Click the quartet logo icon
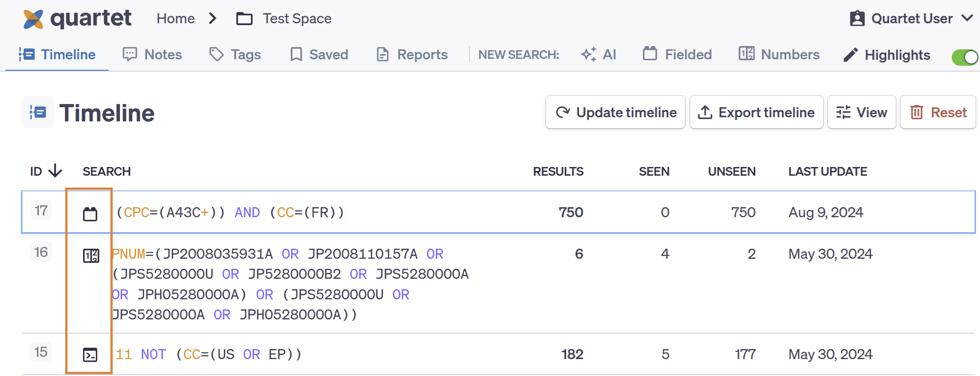This screenshot has width=980, height=376. [x=33, y=19]
